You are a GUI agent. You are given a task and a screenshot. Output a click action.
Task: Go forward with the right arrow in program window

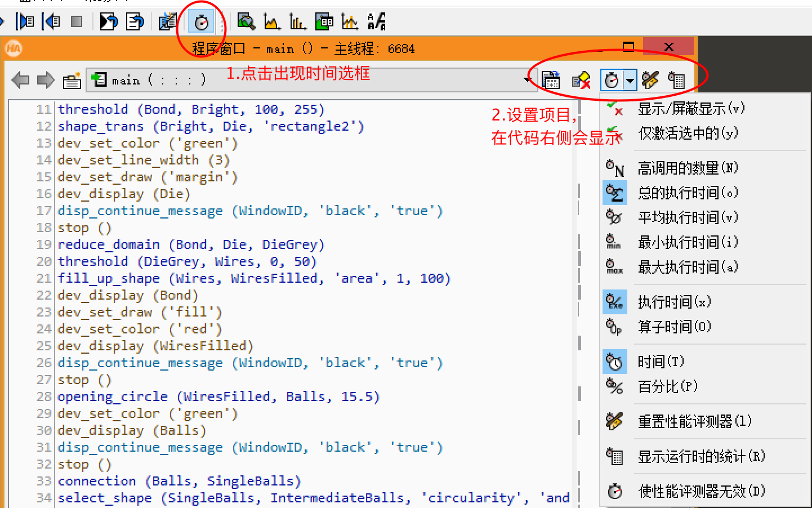[46, 80]
